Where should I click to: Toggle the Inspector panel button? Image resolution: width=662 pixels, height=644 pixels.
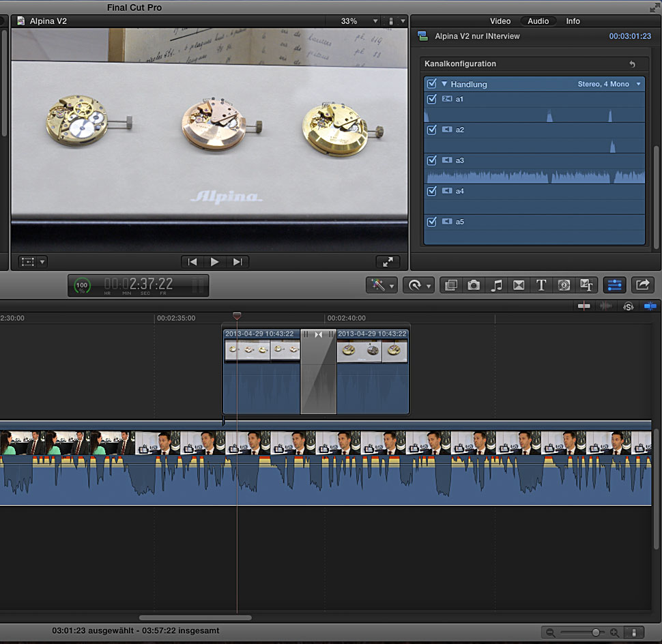614,285
